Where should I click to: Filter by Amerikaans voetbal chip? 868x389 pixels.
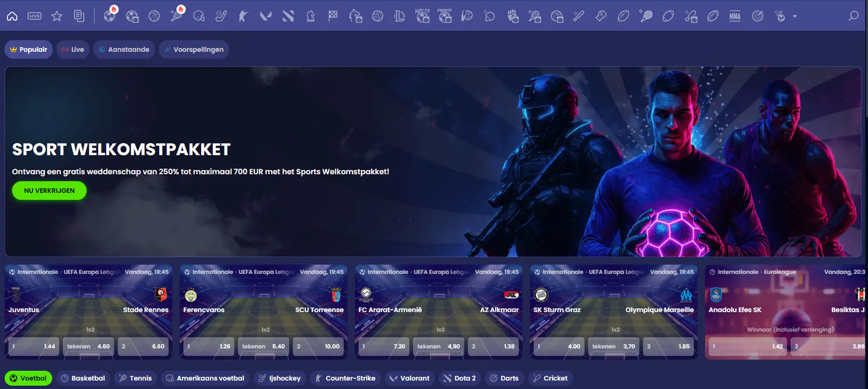click(205, 378)
